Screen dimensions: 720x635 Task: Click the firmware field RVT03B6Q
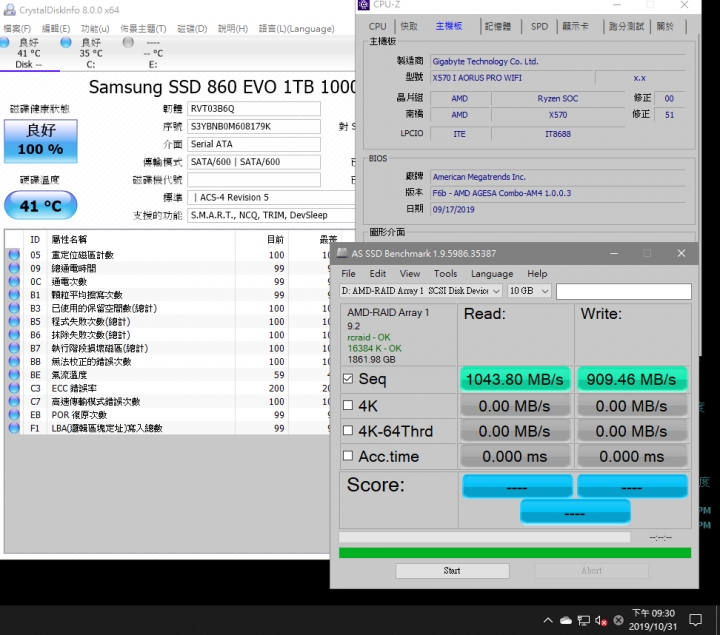tap(253, 109)
